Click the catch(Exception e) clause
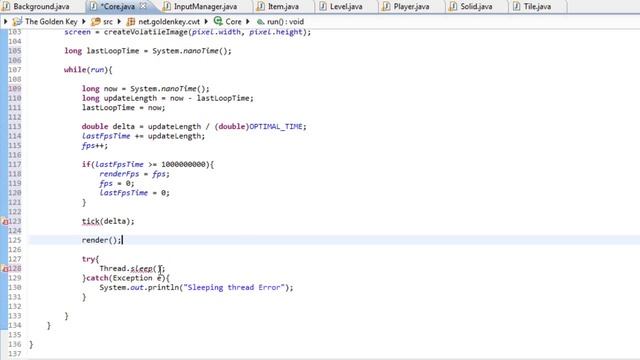Image resolution: width=640 pixels, height=360 pixels. tap(126, 278)
